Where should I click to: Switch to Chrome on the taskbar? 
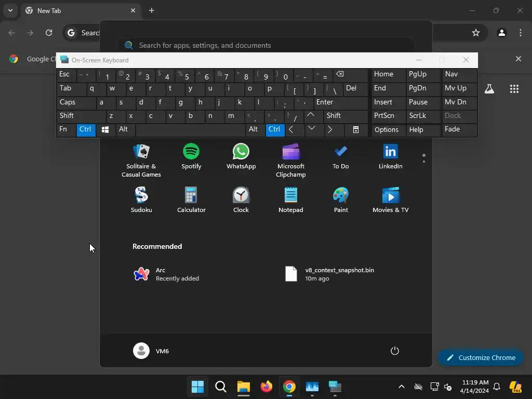(x=289, y=387)
